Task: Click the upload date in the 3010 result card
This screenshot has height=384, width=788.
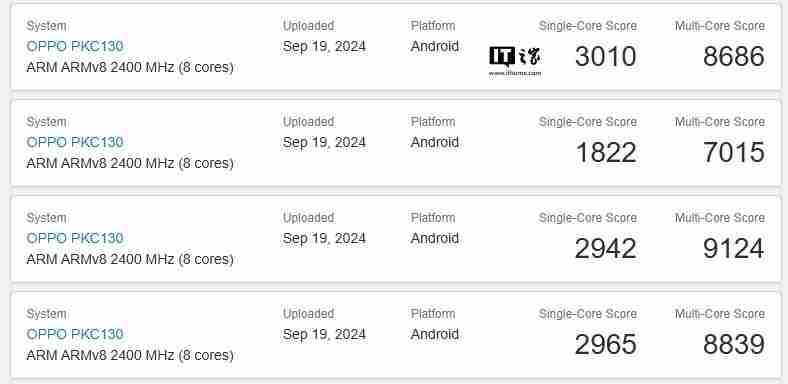Action: coord(324,47)
